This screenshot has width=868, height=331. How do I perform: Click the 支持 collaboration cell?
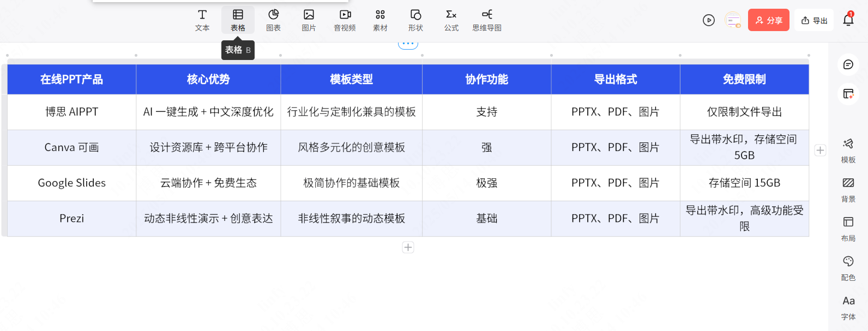coord(486,112)
